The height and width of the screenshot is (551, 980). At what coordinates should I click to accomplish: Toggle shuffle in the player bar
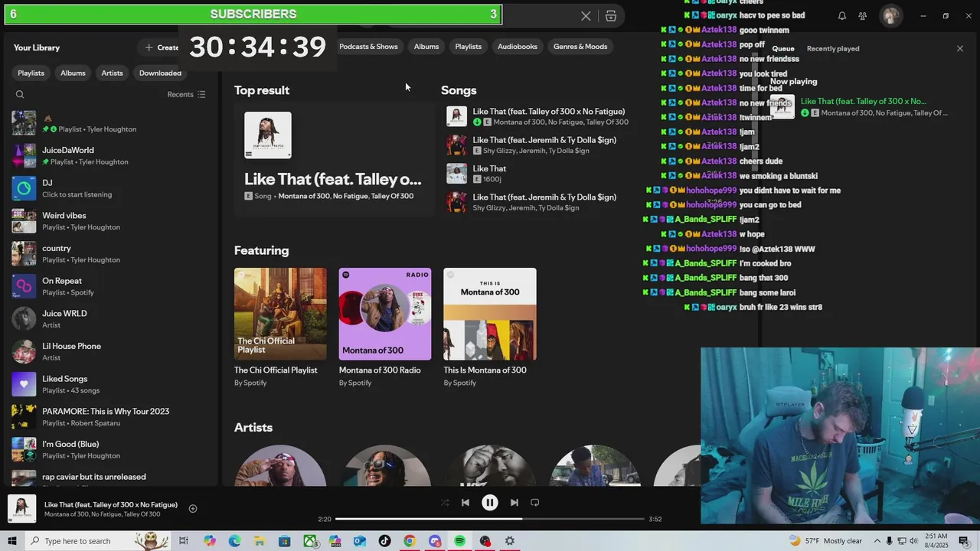[x=445, y=503]
